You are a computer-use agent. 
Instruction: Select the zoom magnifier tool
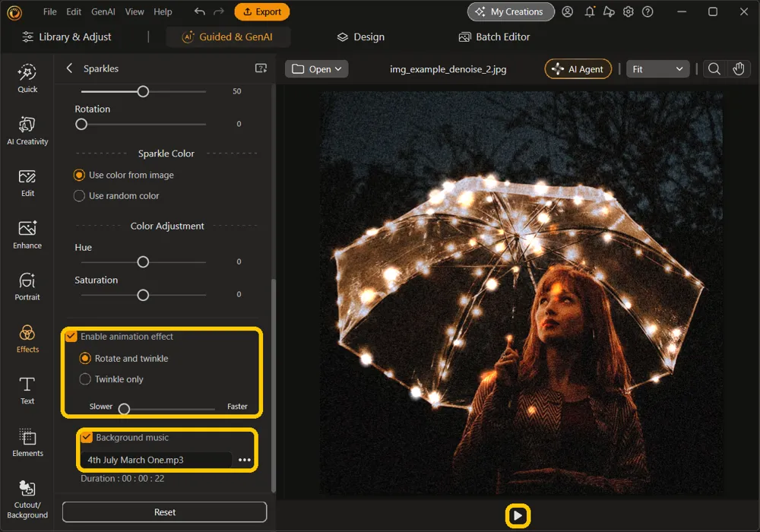click(x=714, y=69)
